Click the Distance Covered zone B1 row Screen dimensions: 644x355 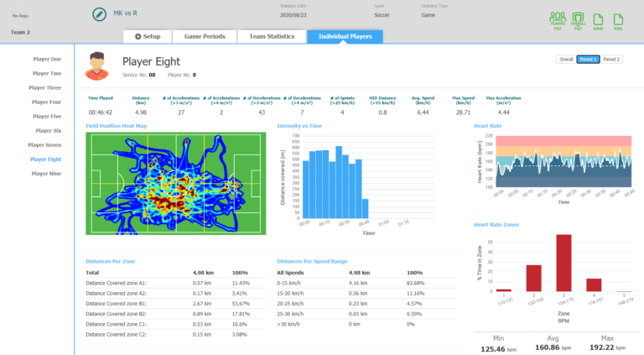(175, 304)
